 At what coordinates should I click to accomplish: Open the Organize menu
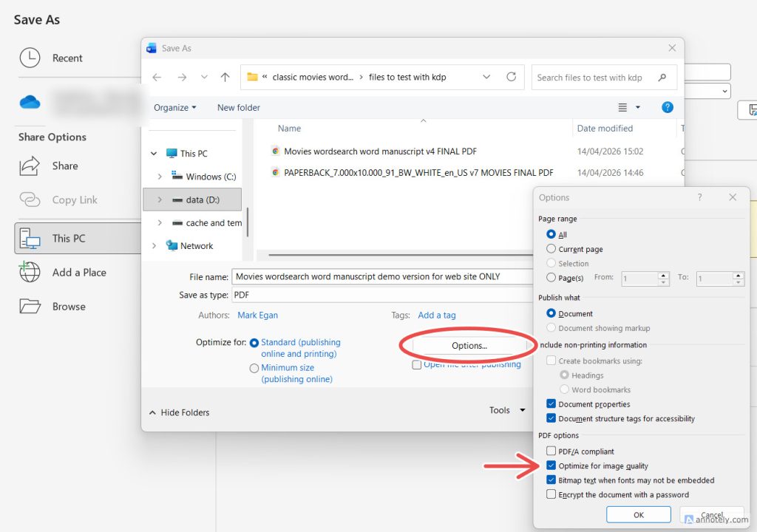174,108
